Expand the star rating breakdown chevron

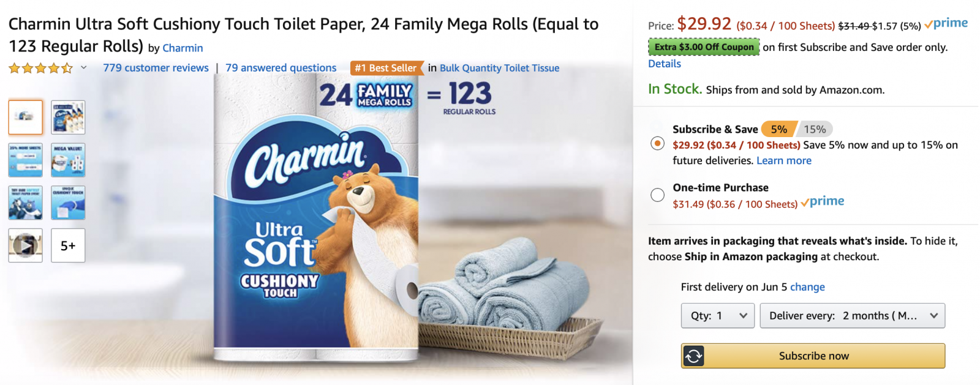pyautogui.click(x=84, y=68)
